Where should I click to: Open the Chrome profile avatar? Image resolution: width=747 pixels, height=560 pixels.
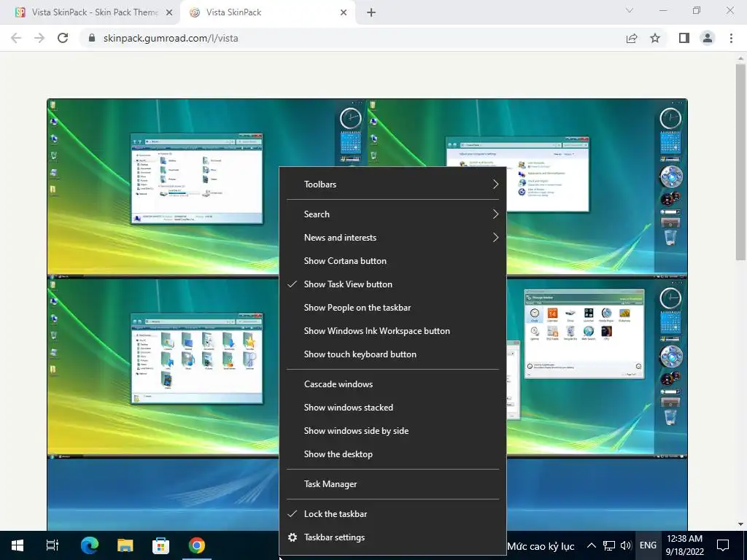[708, 38]
